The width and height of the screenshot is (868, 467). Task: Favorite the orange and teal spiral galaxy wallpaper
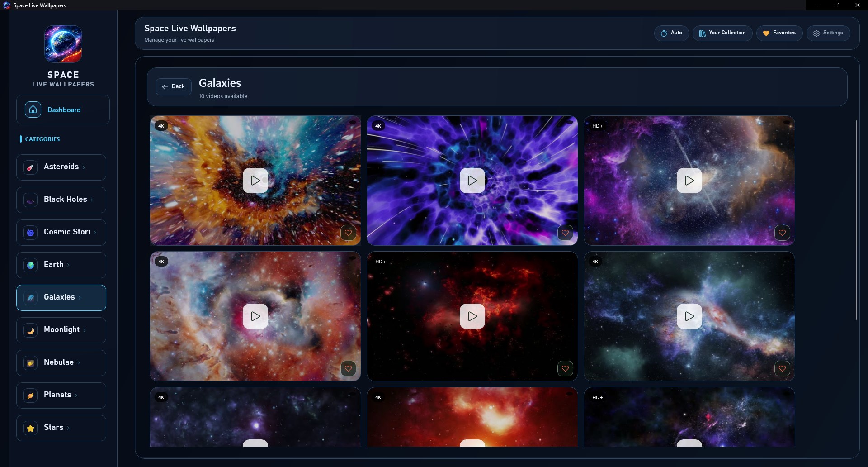(x=348, y=233)
